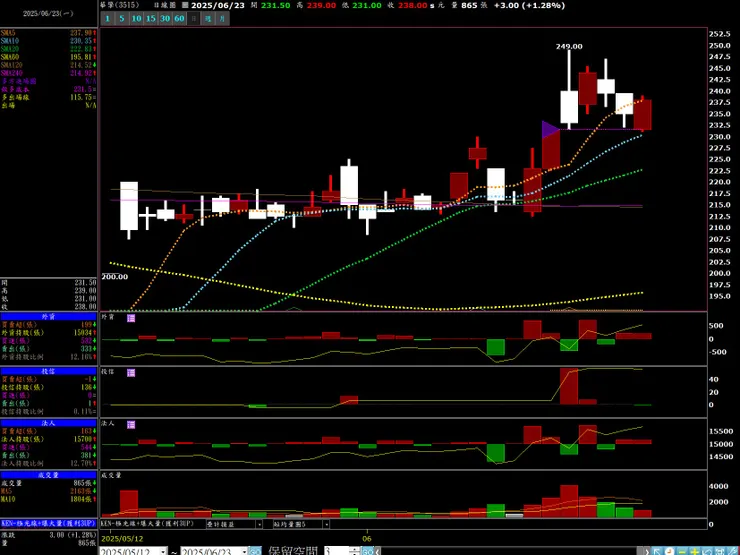Click the 保留空間 stepper arrows
Image resolution: width=740 pixels, height=555 pixels.
click(x=354, y=551)
